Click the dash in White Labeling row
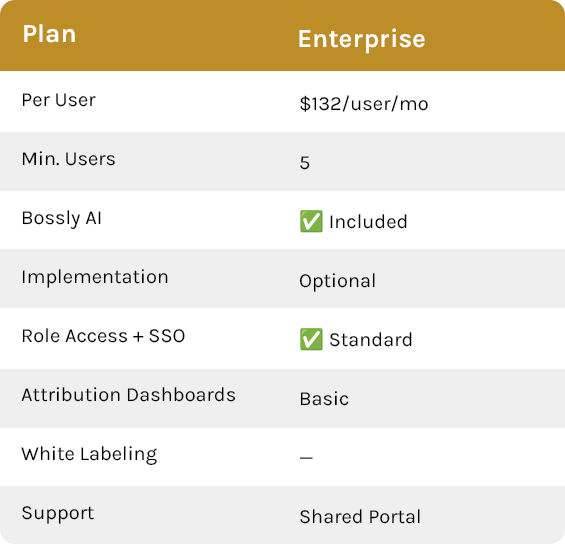 click(306, 458)
